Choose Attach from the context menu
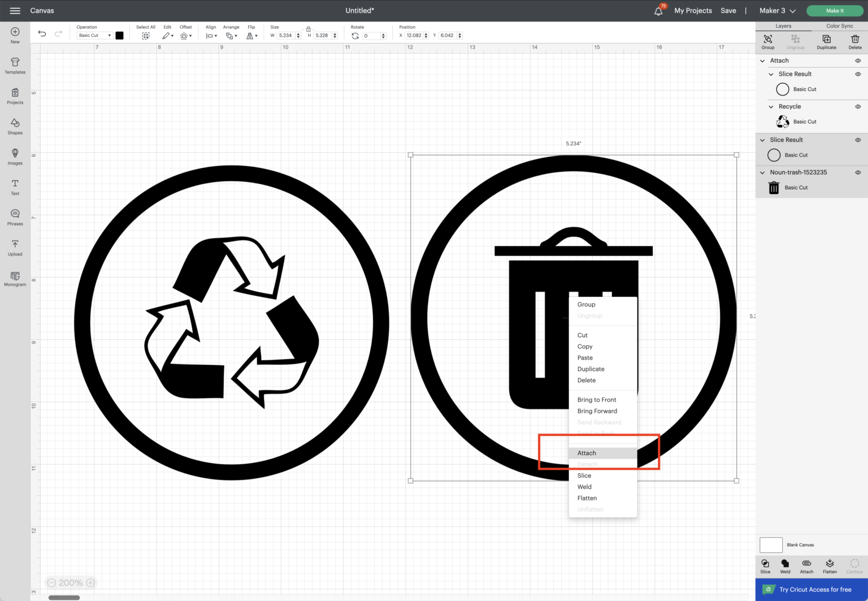This screenshot has width=868, height=601. (587, 453)
